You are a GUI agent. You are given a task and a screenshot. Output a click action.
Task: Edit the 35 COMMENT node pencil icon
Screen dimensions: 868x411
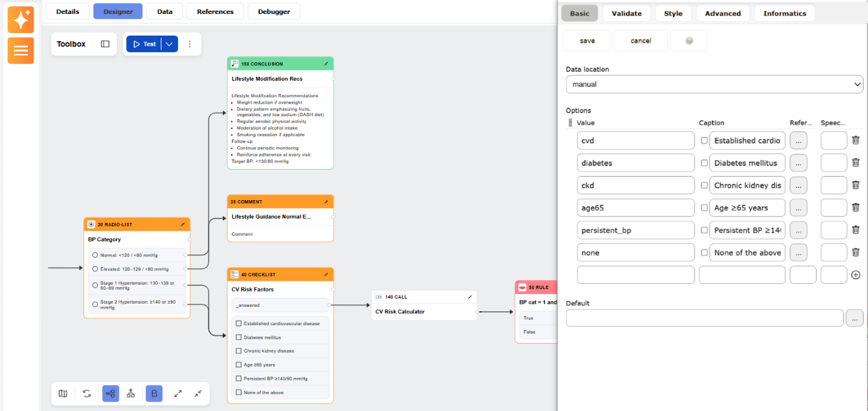point(327,201)
